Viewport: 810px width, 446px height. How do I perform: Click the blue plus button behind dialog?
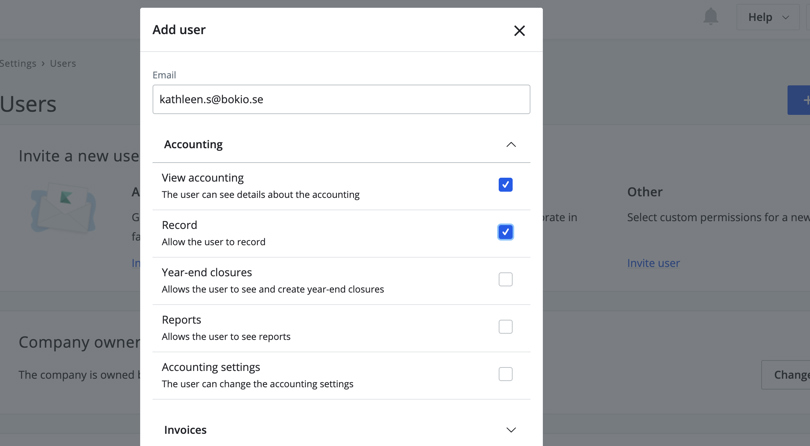click(x=801, y=100)
